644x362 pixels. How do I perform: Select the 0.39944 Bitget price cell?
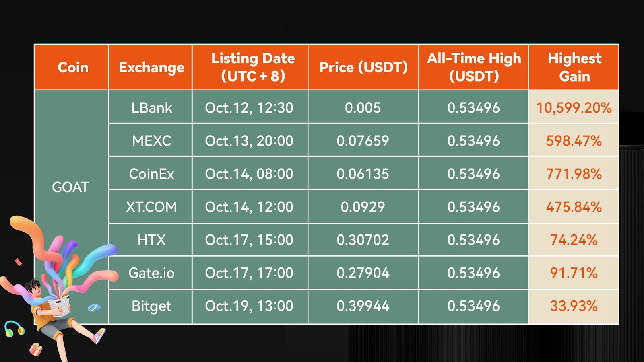point(363,306)
